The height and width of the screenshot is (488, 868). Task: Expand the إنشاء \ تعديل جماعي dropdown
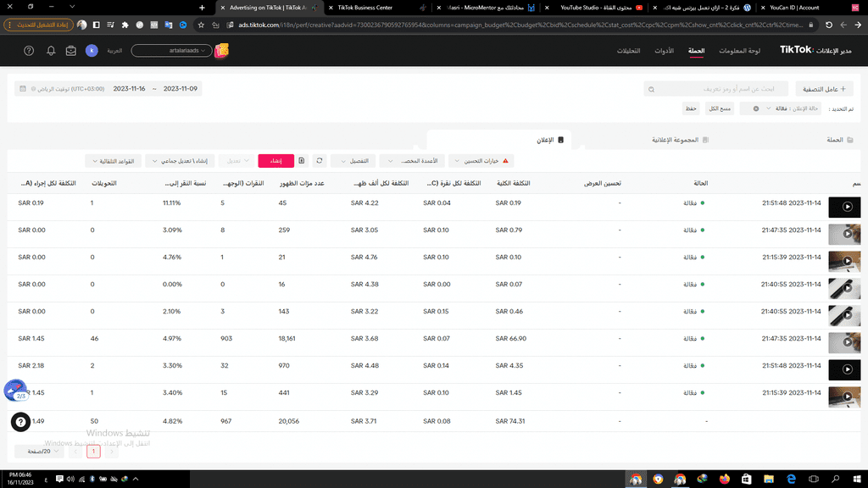(180, 161)
